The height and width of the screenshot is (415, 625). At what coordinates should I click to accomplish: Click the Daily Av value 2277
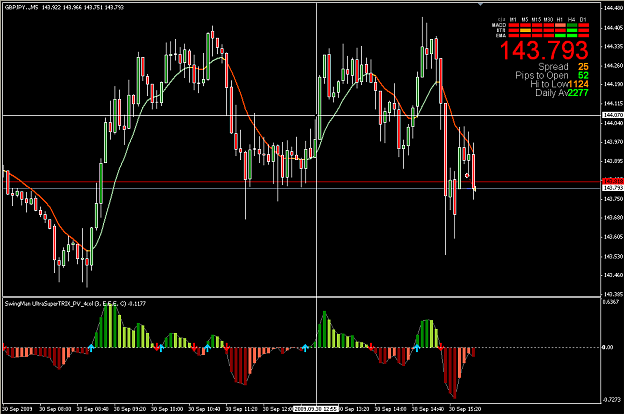pos(578,93)
